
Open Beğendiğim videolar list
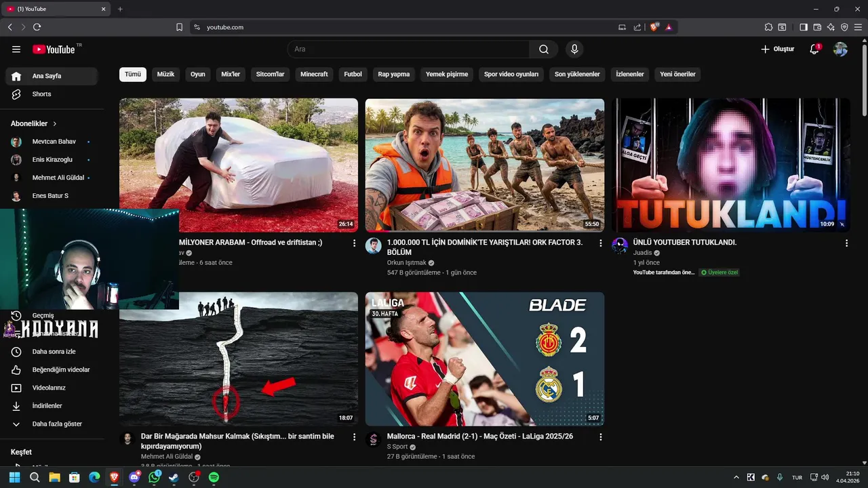point(51,370)
